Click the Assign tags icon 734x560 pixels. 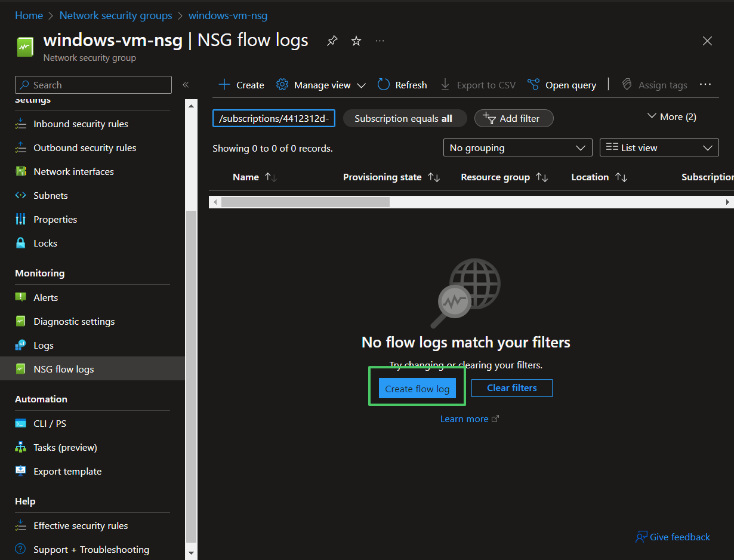pos(627,85)
